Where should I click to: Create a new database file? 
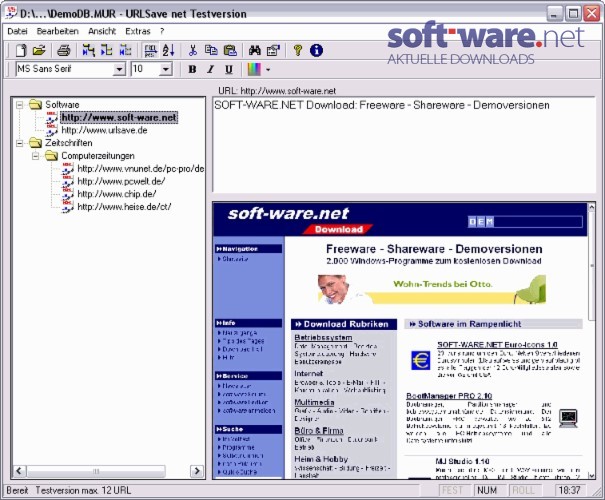pos(21,50)
